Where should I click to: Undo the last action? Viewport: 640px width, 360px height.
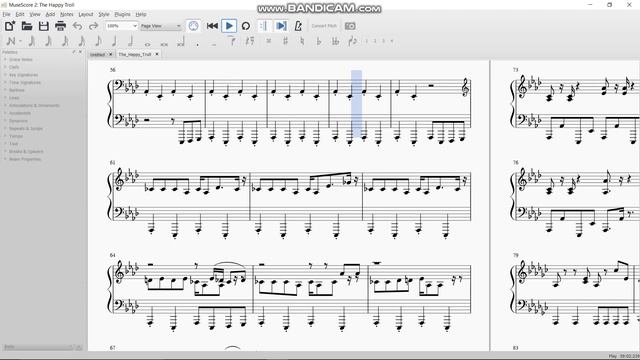[x=77, y=26]
